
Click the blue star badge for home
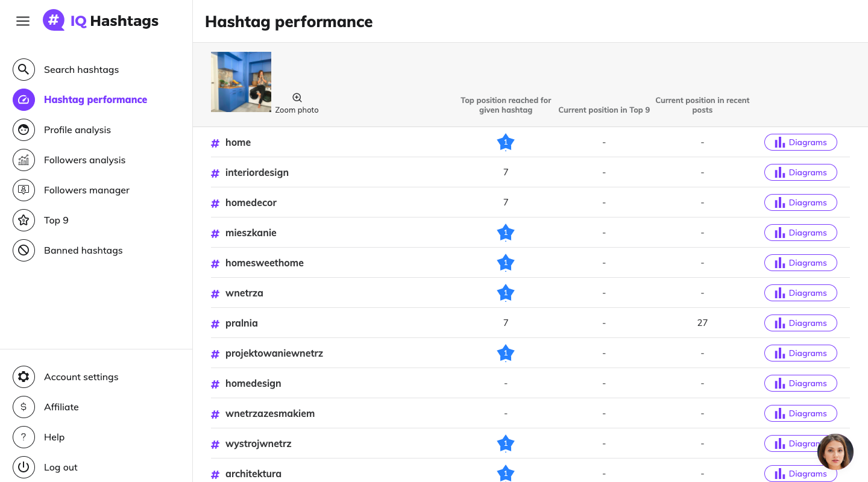[506, 143]
